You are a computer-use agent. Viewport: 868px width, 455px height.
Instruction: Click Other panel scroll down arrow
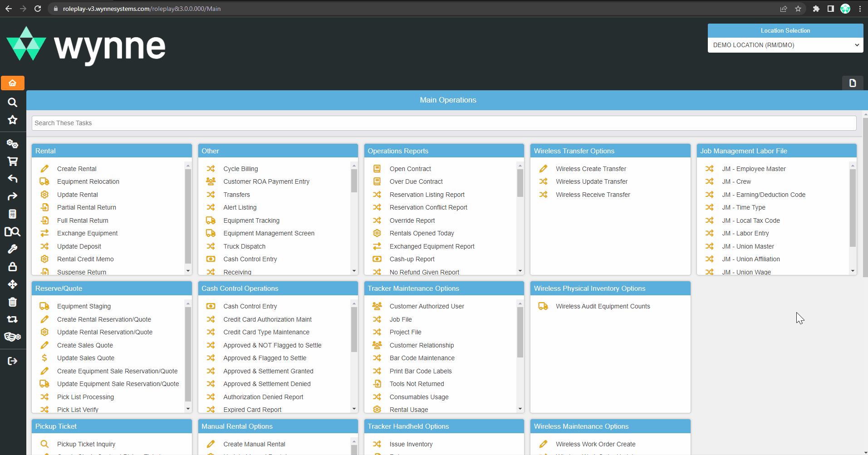point(354,271)
